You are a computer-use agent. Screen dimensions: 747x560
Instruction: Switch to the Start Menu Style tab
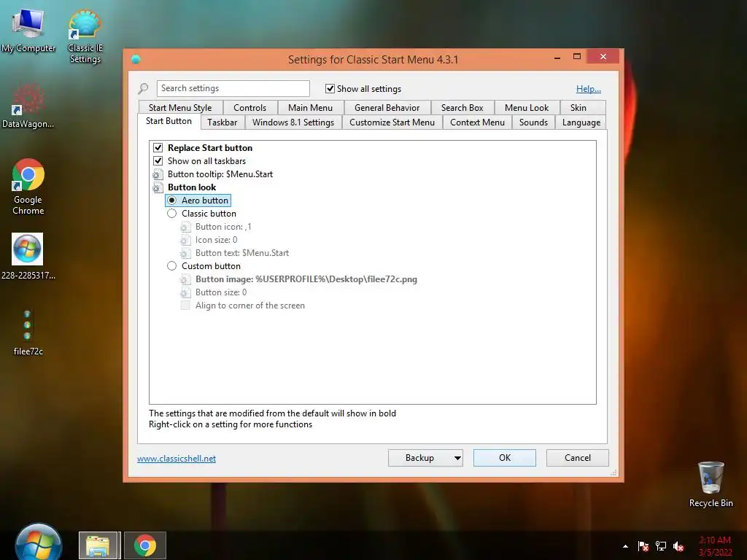[x=180, y=108]
